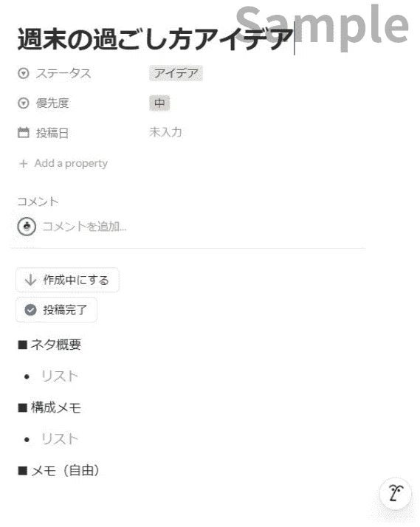The image size is (420, 527).
Task: Open the AI assistant face icon
Action: click(396, 494)
